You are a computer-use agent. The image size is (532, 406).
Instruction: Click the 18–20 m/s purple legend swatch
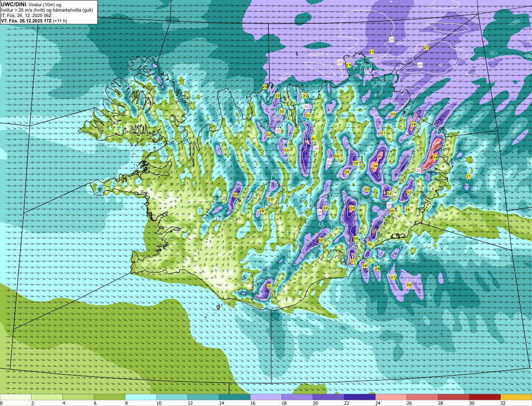pyautogui.click(x=297, y=397)
